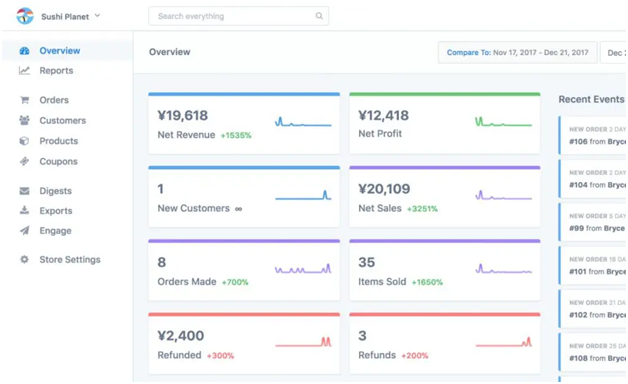This screenshot has width=628, height=384.
Task: Open recent event order #102
Action: pos(593,308)
